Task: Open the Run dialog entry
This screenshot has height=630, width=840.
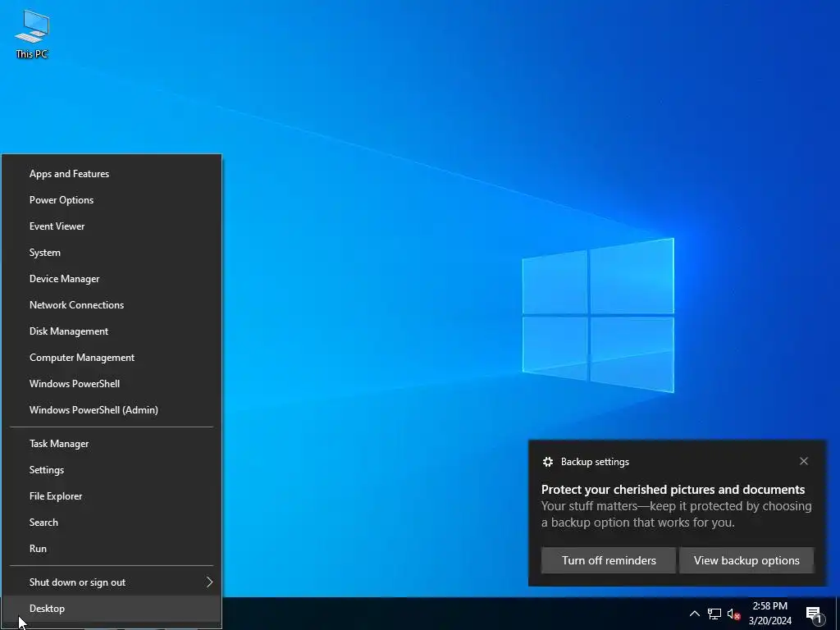Action: click(112, 549)
